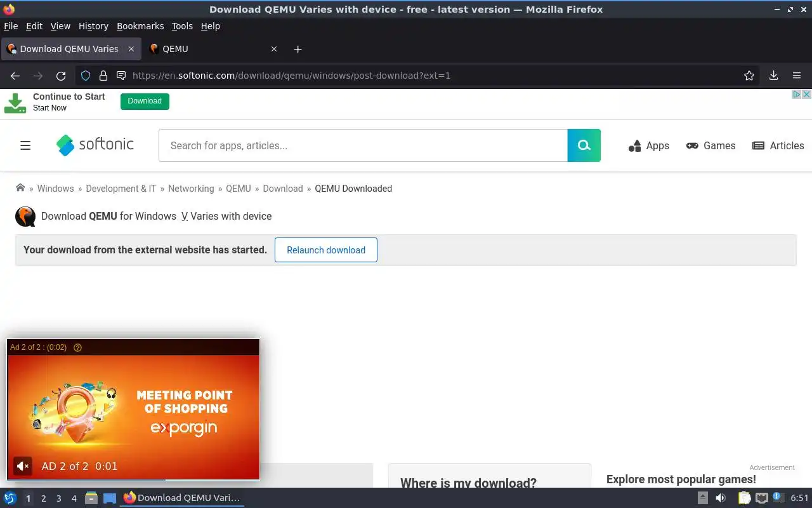Click the exporgin video ad

pos(133,410)
